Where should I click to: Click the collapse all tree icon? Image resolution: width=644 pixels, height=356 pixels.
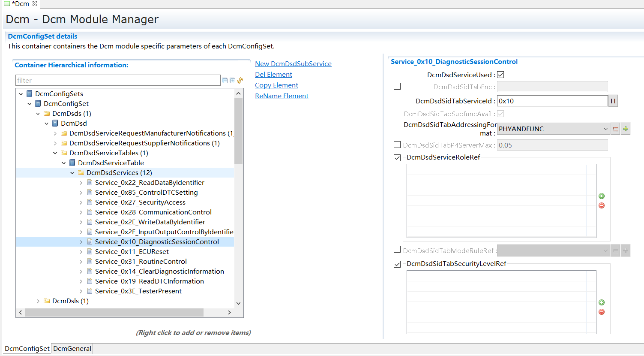(225, 81)
